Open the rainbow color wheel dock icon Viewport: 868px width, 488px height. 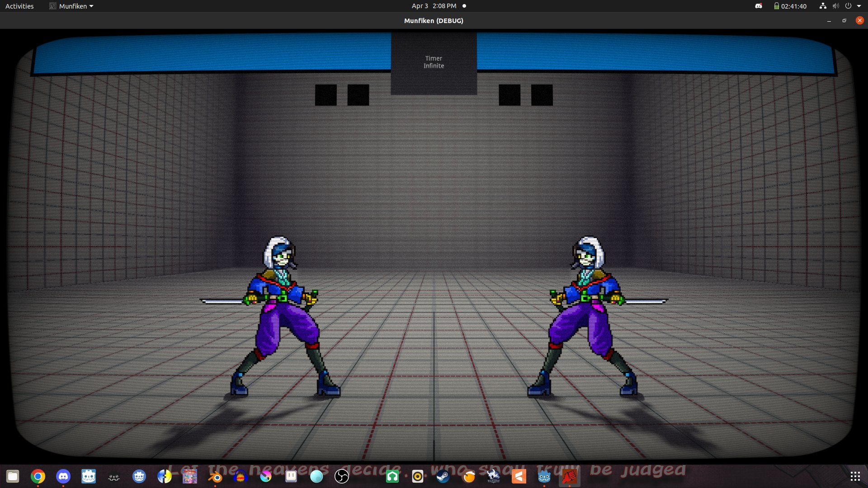pyautogui.click(x=266, y=476)
